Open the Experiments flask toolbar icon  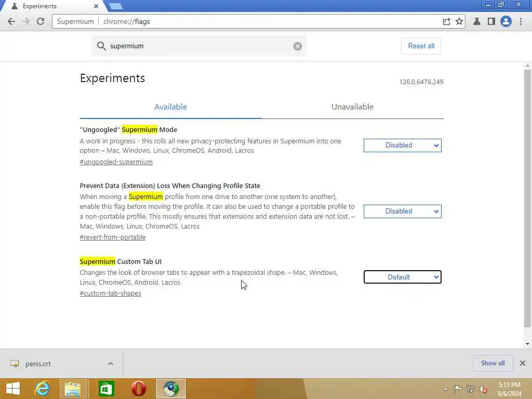click(477, 21)
